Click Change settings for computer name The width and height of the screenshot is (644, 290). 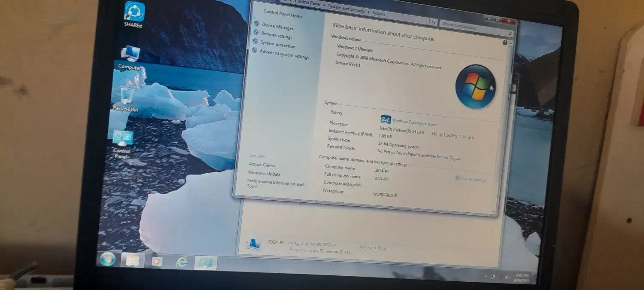pos(472,179)
